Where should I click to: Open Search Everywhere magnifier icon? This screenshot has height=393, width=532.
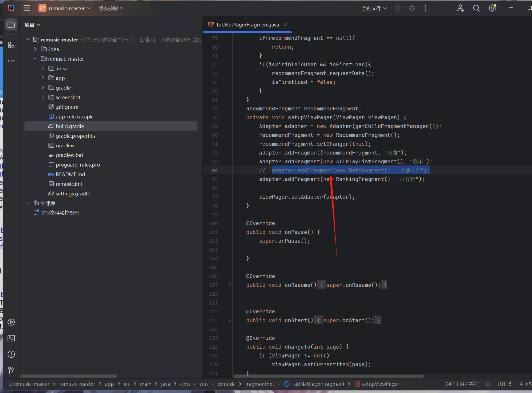tap(476, 8)
